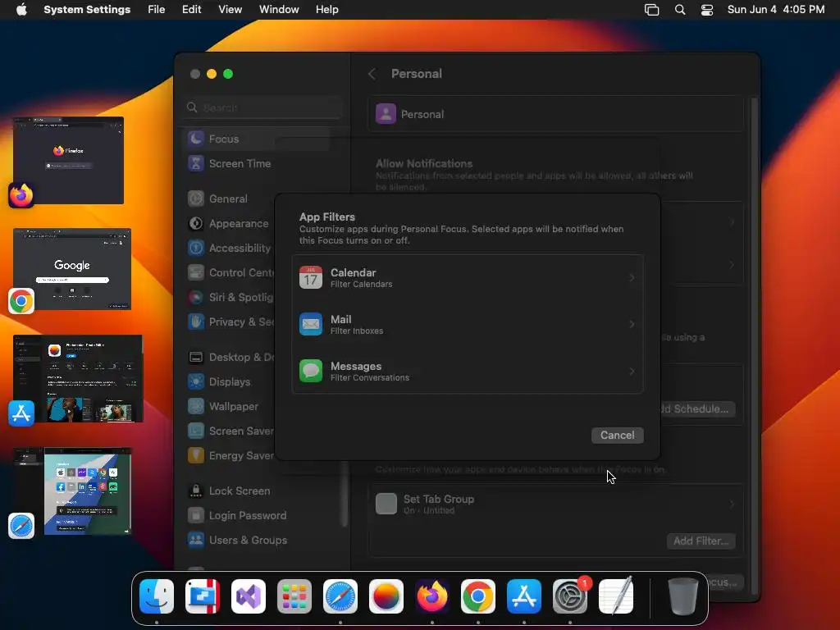The height and width of the screenshot is (630, 840).
Task: Click the Personal focus name field
Action: click(x=555, y=114)
